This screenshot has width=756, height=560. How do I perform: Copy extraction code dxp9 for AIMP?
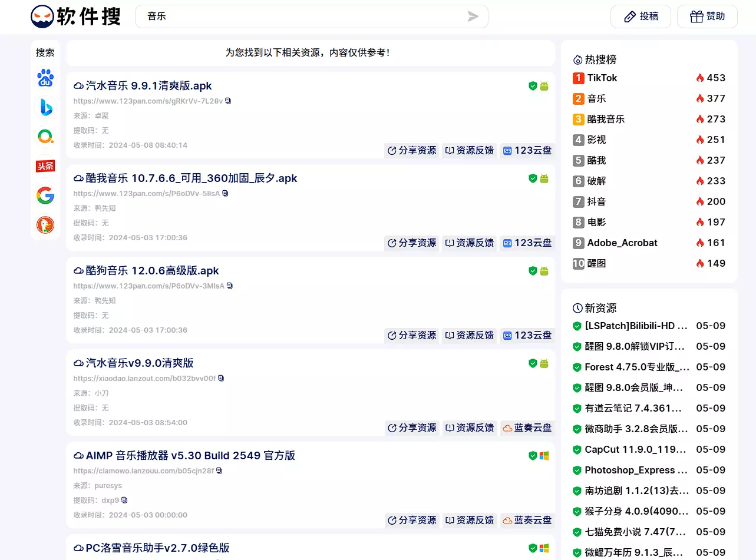tap(124, 501)
